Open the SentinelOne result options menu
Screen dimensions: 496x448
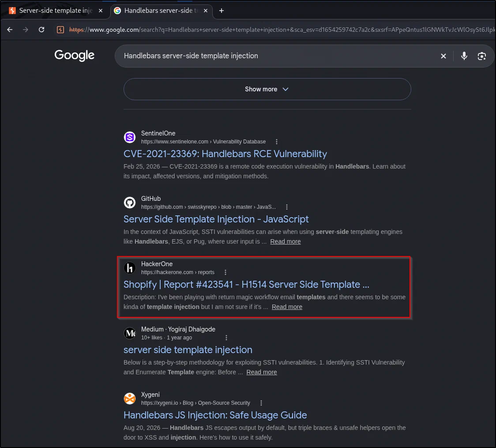tap(277, 142)
